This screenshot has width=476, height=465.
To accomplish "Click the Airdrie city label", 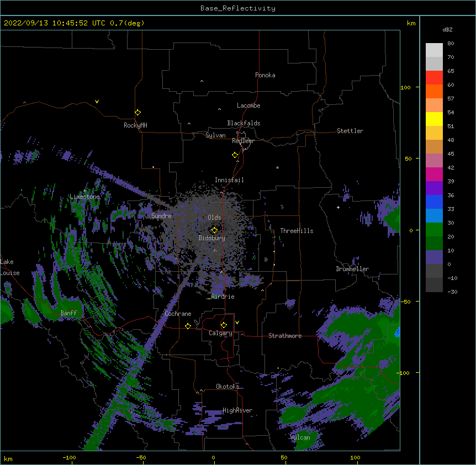I will coord(223,297).
